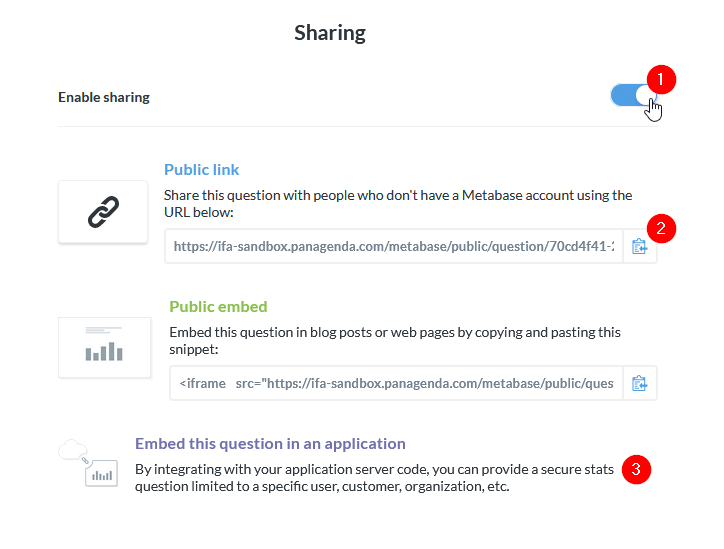Image resolution: width=724 pixels, height=549 pixels.
Task: Click the public link description text
Action: click(398, 204)
